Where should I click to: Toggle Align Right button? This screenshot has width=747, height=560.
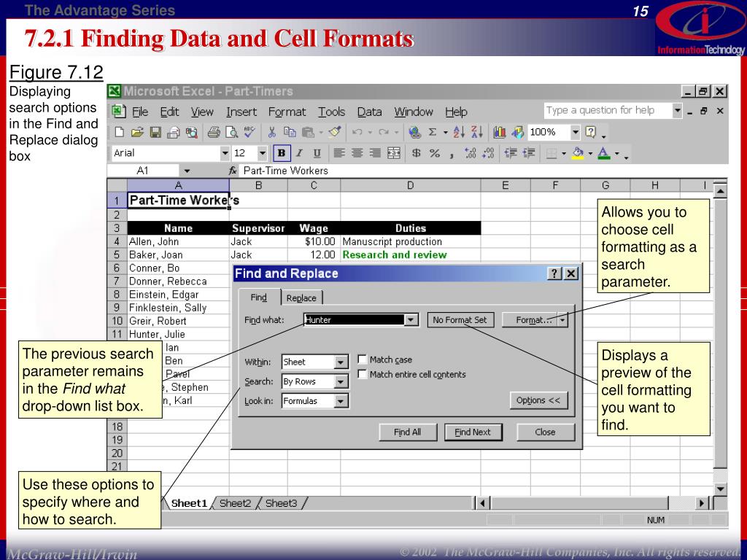click(375, 153)
